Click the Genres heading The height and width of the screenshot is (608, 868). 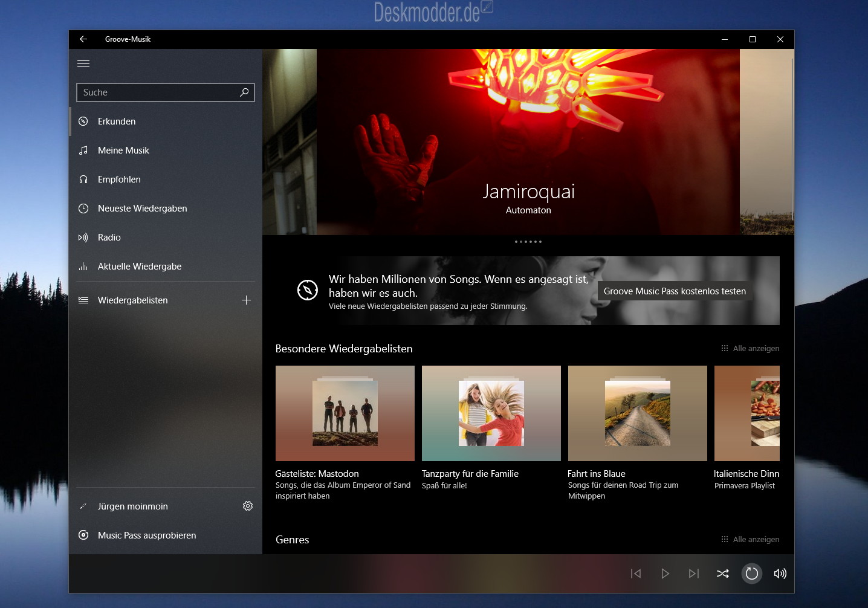click(x=293, y=540)
